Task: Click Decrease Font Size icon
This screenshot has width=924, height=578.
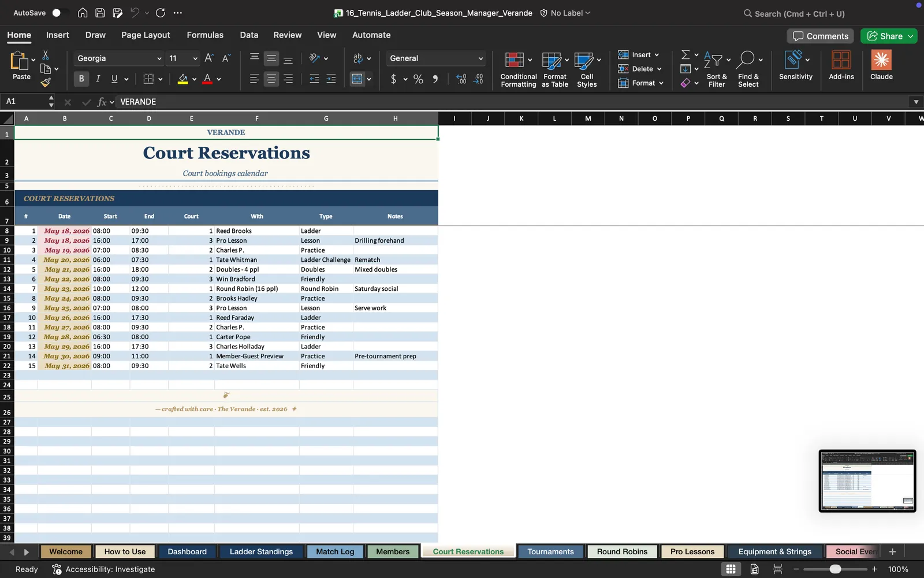Action: 226,58
